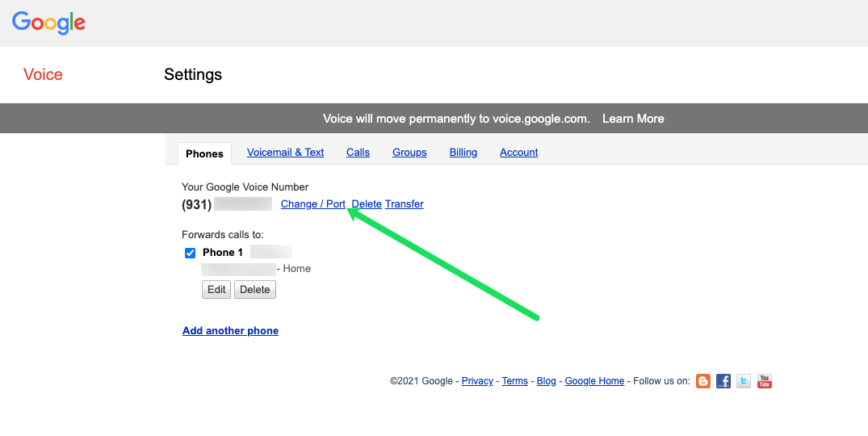
Task: Open the YouTube icon in footer
Action: [x=764, y=381]
